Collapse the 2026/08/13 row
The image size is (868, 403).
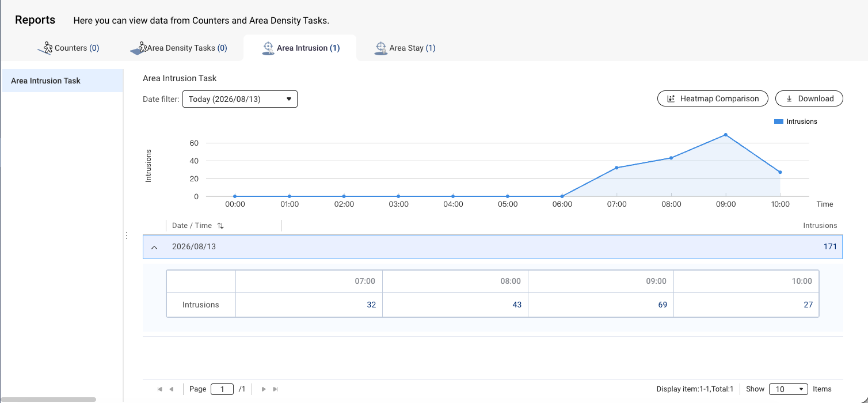pyautogui.click(x=154, y=247)
